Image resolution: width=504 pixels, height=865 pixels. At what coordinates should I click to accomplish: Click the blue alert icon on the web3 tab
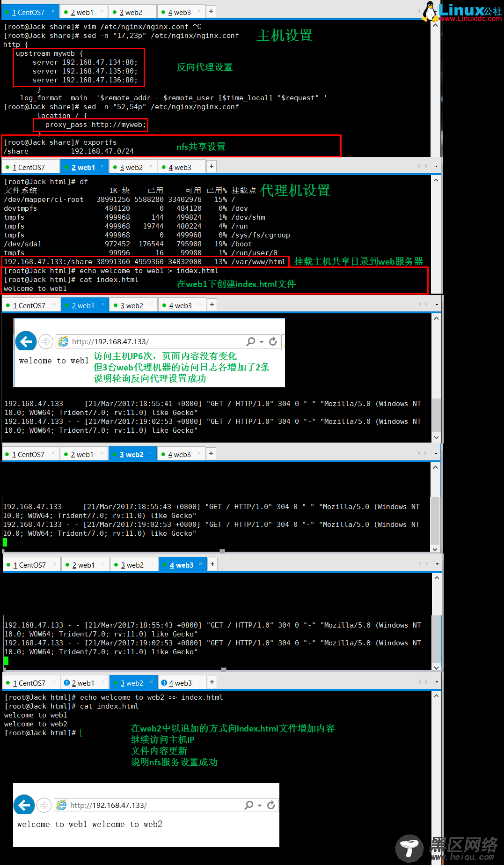[164, 683]
